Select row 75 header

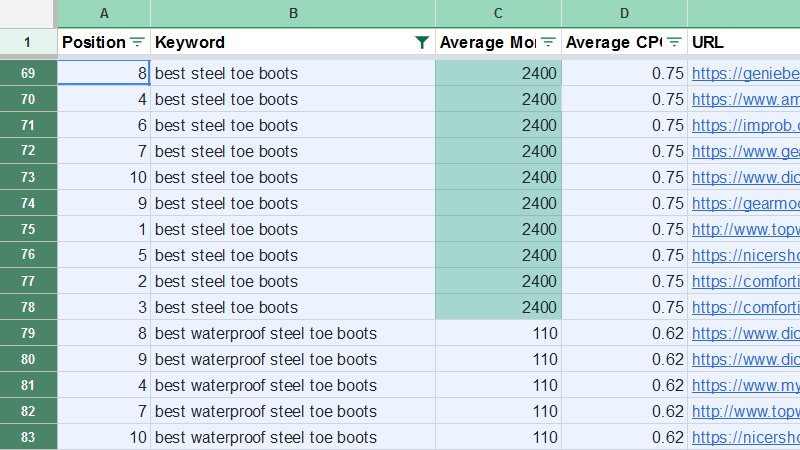coord(28,229)
